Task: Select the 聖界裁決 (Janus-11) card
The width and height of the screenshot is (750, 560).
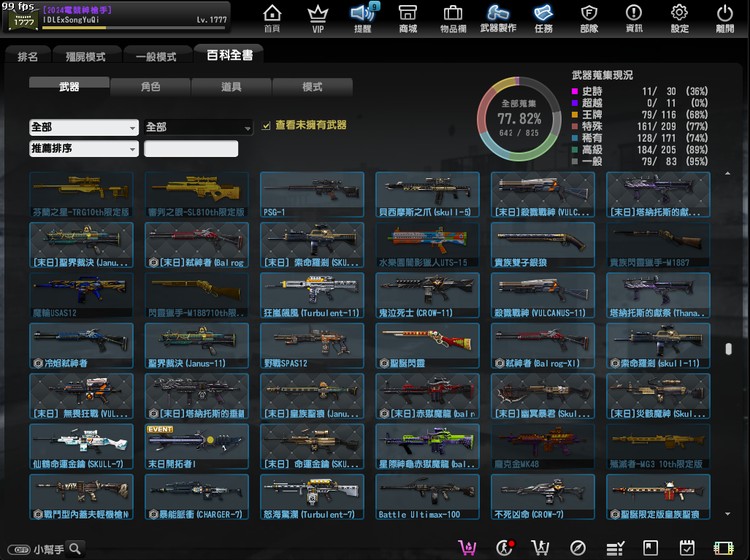Action: tap(197, 346)
